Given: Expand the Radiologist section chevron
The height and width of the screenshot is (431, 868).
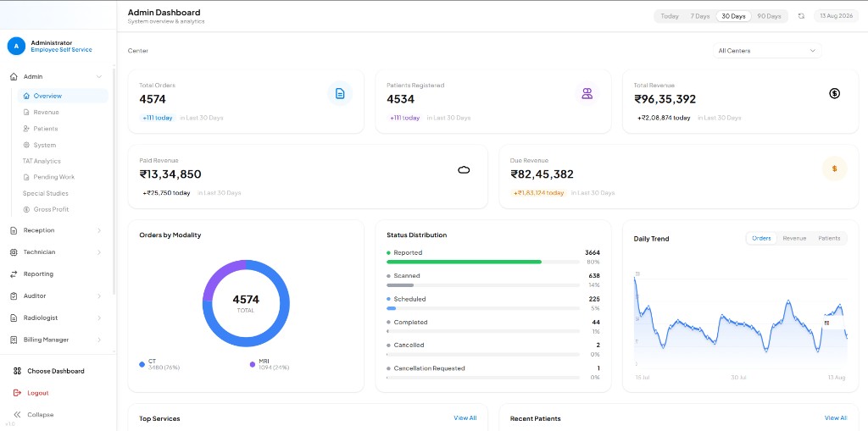Looking at the screenshot, I should click(x=99, y=318).
